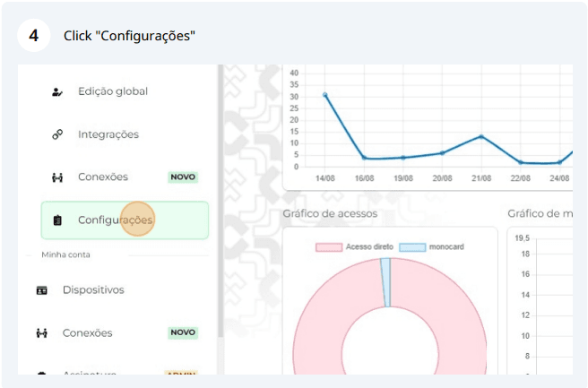Screen dimensions: 588x388
Task: Click the Edição global user-edit icon
Action: [x=57, y=91]
